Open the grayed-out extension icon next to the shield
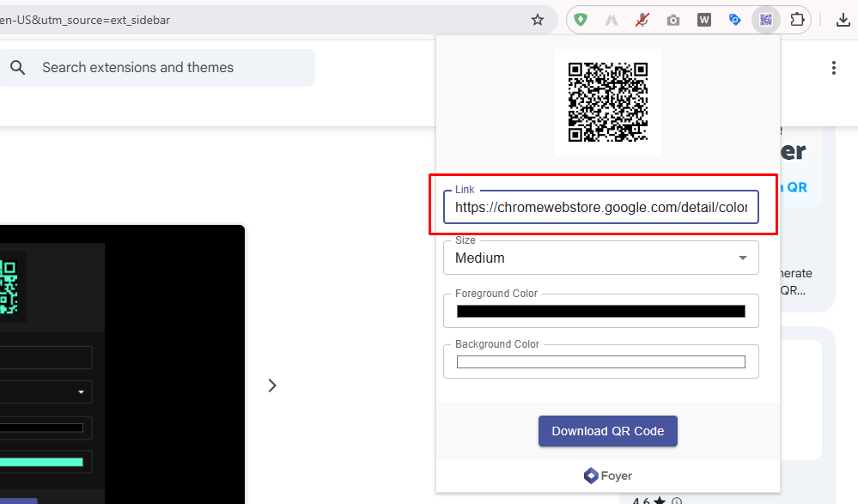This screenshot has height=504, width=858. [x=612, y=21]
